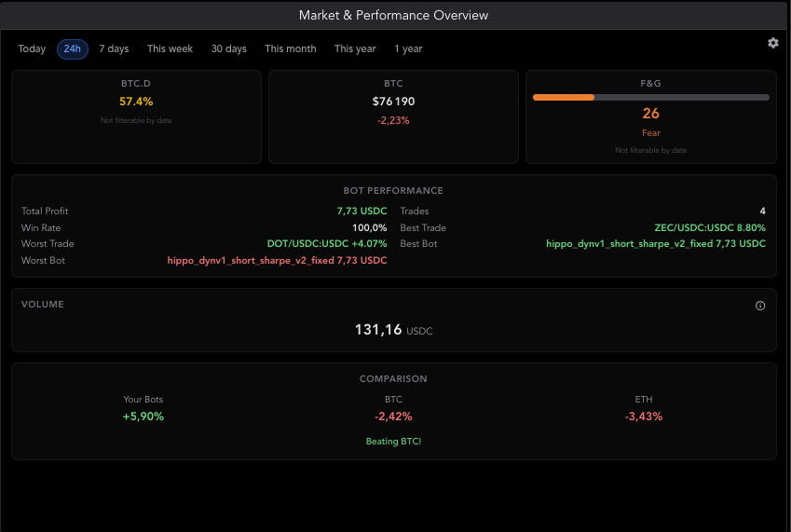Select the Today time range

[x=32, y=48]
